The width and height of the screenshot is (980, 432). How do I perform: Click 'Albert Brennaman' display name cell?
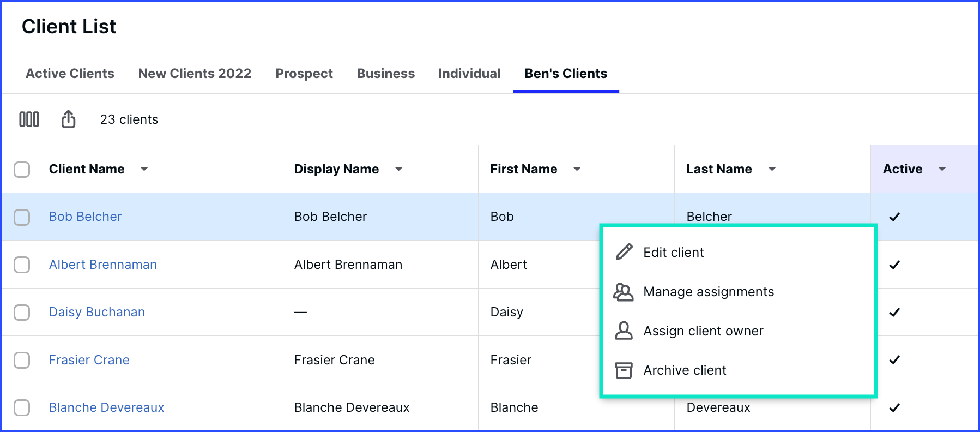coord(348,265)
